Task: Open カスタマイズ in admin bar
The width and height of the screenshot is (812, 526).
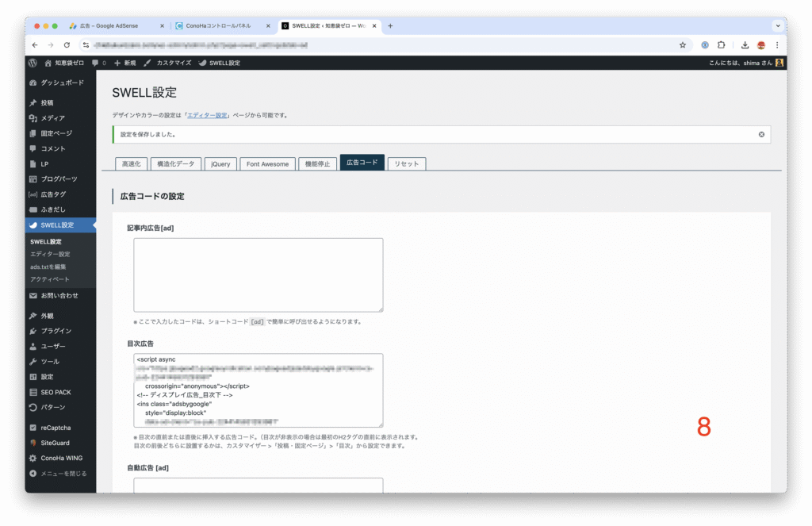Action: tap(167, 63)
